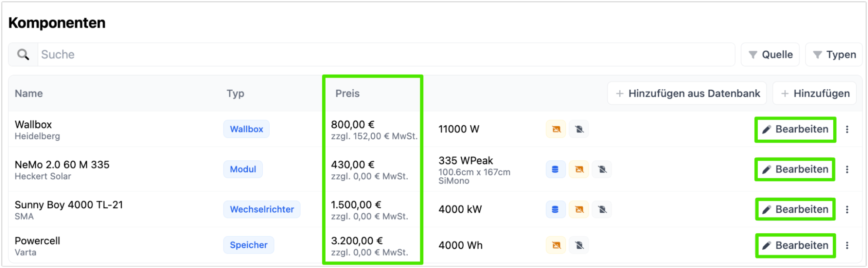Click the magnifying glass search icon
The width and height of the screenshot is (868, 268).
click(x=23, y=55)
